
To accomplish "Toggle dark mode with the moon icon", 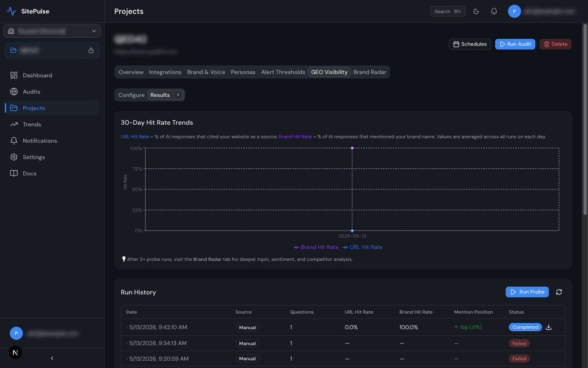I will 476,11.
